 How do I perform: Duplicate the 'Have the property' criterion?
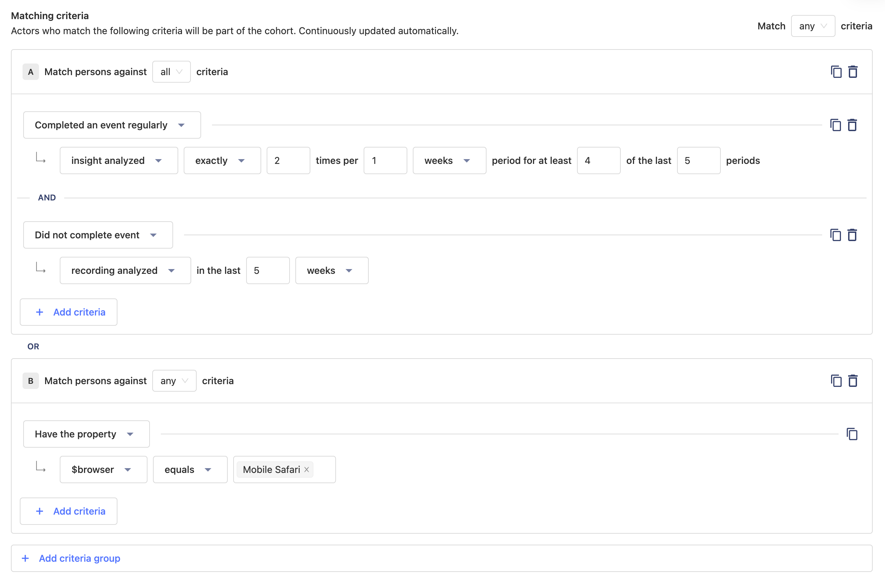pyautogui.click(x=852, y=434)
